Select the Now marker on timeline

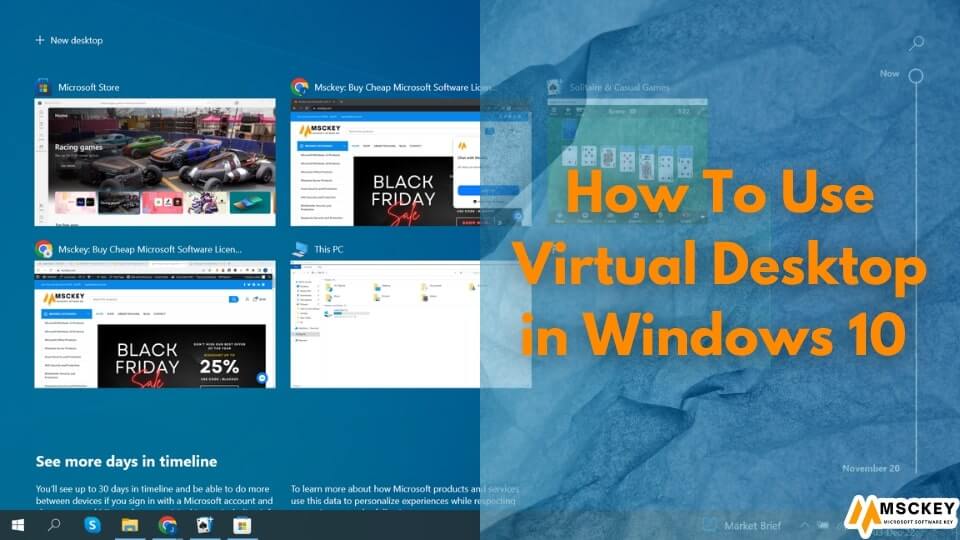tap(915, 75)
